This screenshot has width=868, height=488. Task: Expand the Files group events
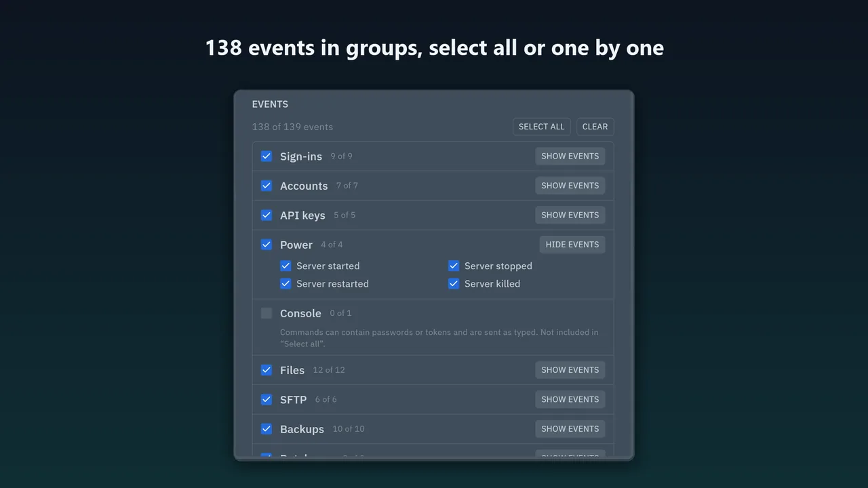coord(570,370)
